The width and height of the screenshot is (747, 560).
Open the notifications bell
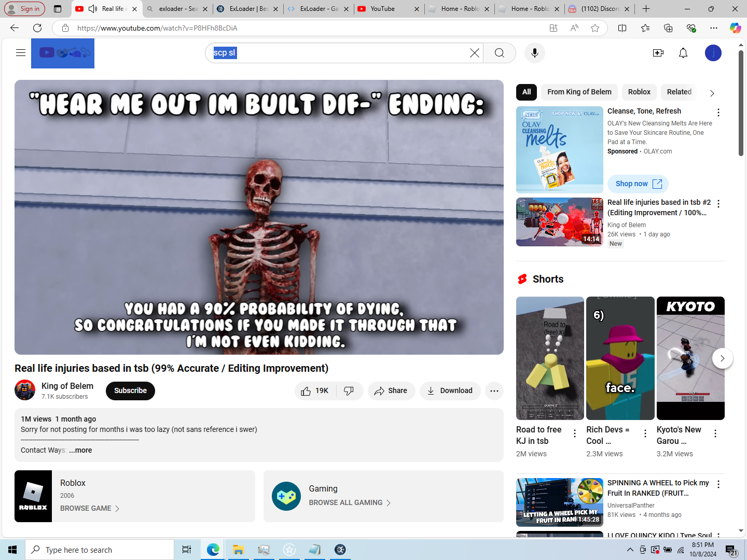point(683,53)
